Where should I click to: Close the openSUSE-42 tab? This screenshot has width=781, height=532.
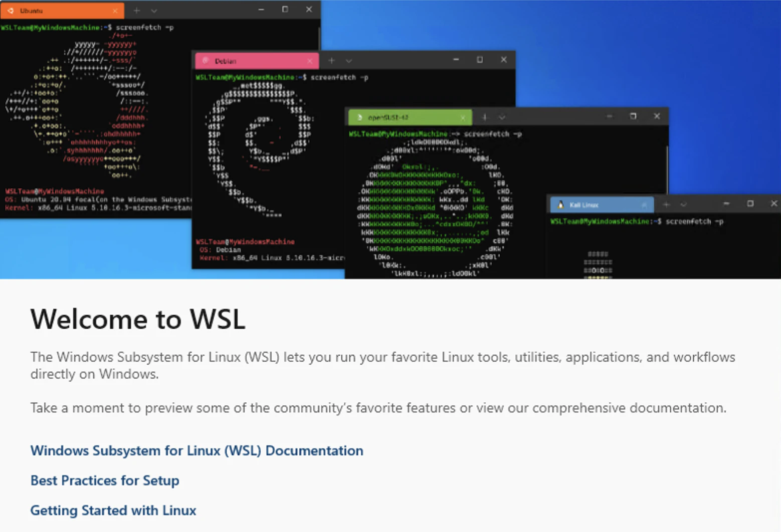pyautogui.click(x=463, y=118)
